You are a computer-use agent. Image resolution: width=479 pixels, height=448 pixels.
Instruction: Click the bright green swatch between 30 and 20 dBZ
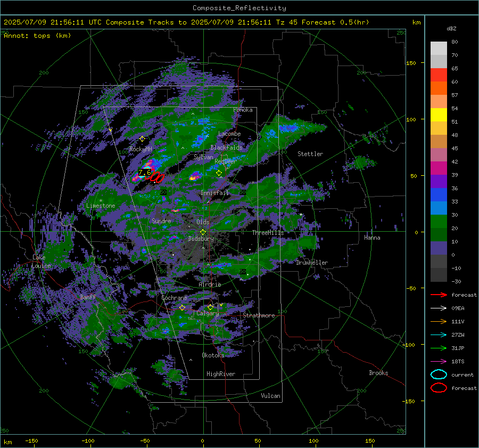(x=439, y=222)
